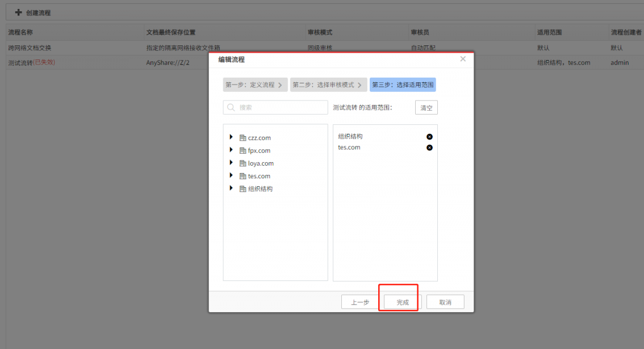Go to step 第一步：定义流程
644x349 pixels.
point(255,85)
